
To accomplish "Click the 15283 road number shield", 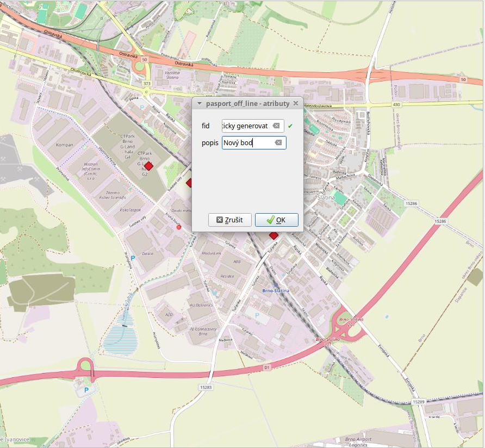I will click(206, 387).
